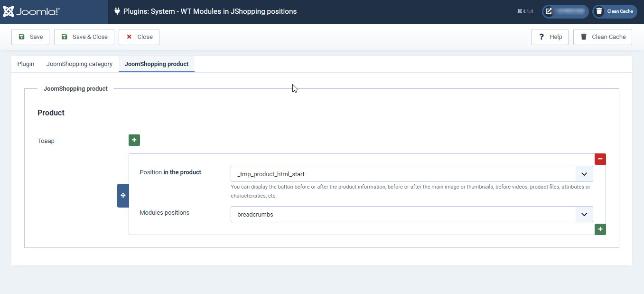Click the Clean Cache pill in top header
The width and height of the screenshot is (644, 294).
pos(614,11)
